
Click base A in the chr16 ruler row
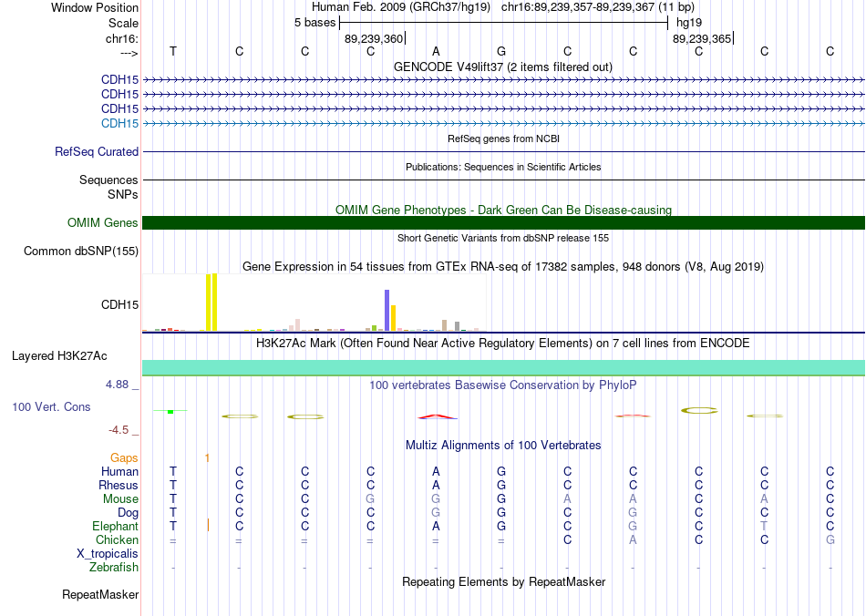click(x=436, y=51)
